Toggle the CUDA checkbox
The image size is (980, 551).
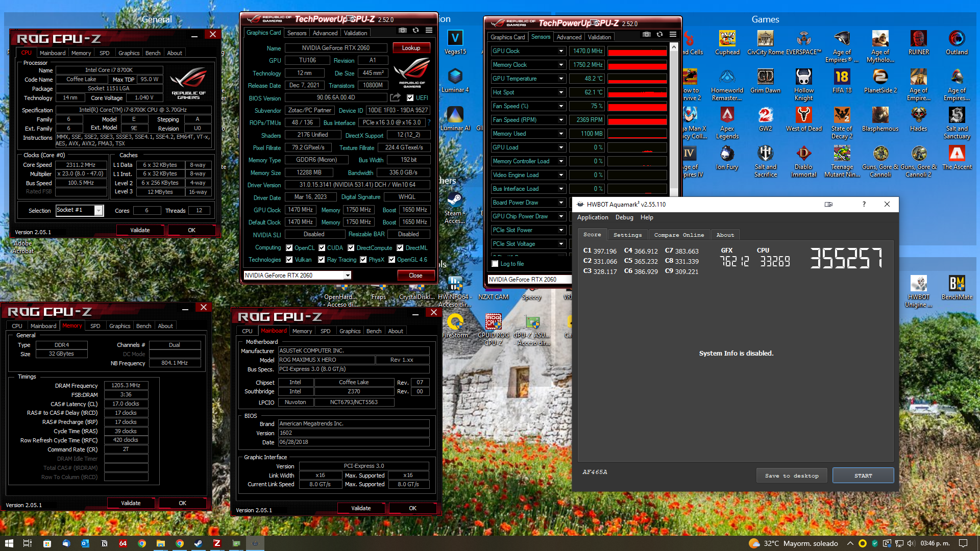click(322, 248)
